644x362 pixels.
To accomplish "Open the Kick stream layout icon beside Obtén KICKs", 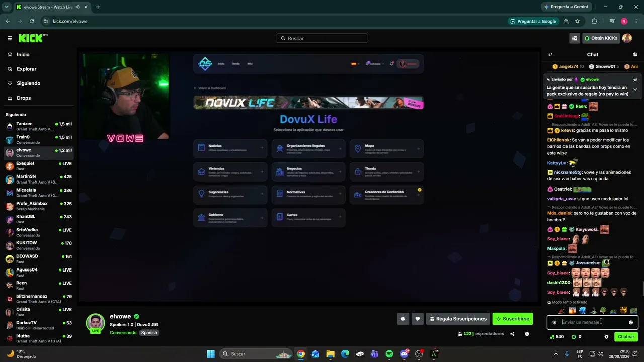I will click(x=574, y=38).
